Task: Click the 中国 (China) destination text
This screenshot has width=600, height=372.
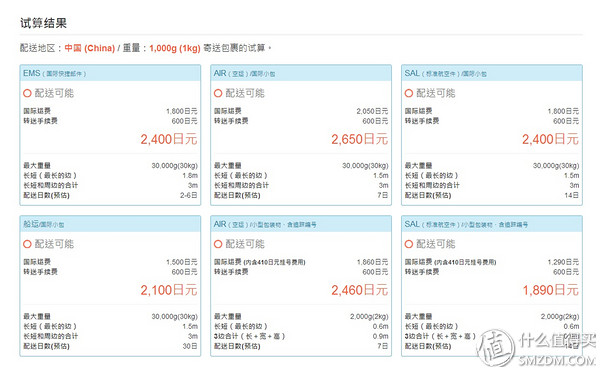Action: (90, 48)
